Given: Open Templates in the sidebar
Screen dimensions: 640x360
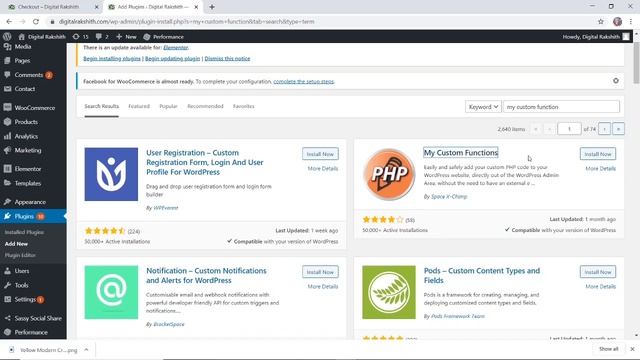Looking at the screenshot, I should click(x=28, y=183).
